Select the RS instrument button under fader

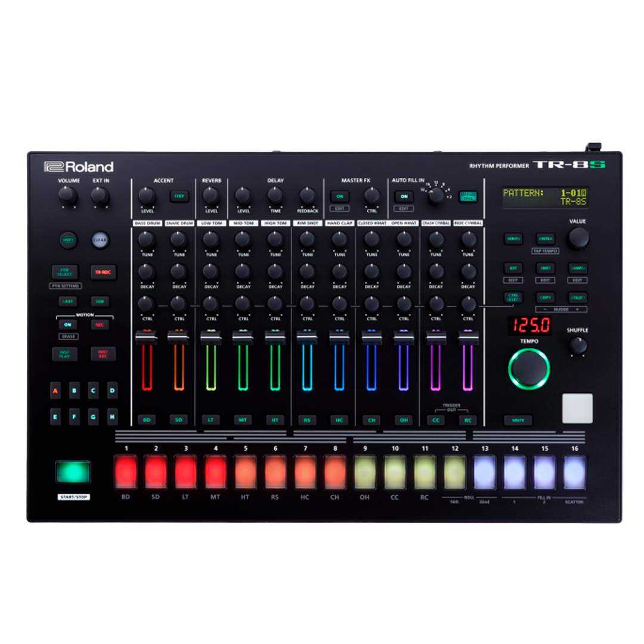307,420
